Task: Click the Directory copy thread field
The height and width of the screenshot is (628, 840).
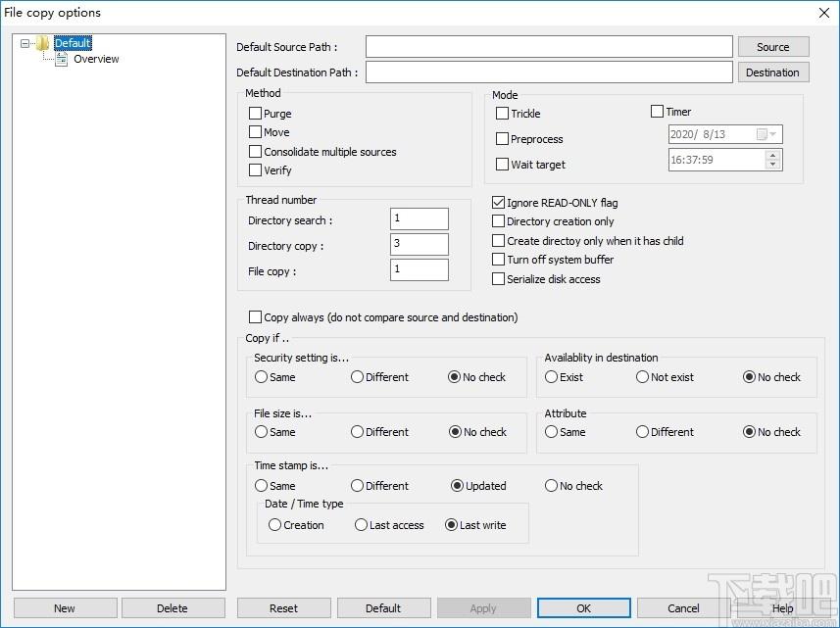Action: point(419,244)
